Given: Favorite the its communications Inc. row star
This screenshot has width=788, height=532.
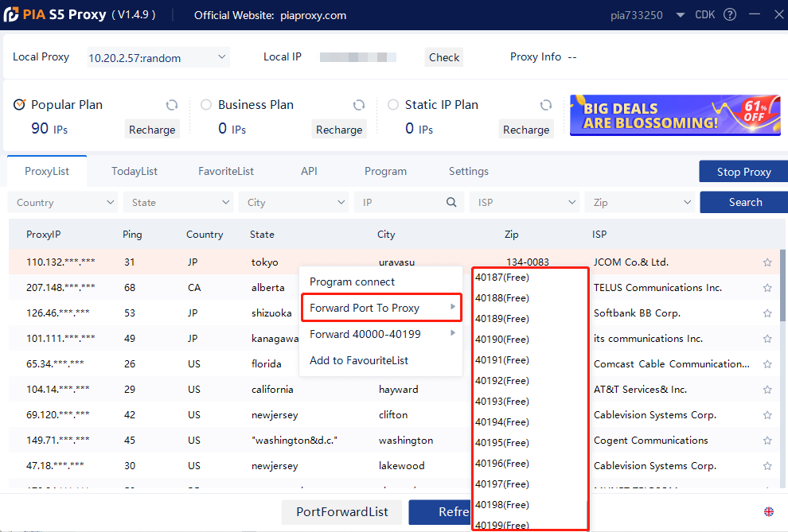Looking at the screenshot, I should 767,339.
